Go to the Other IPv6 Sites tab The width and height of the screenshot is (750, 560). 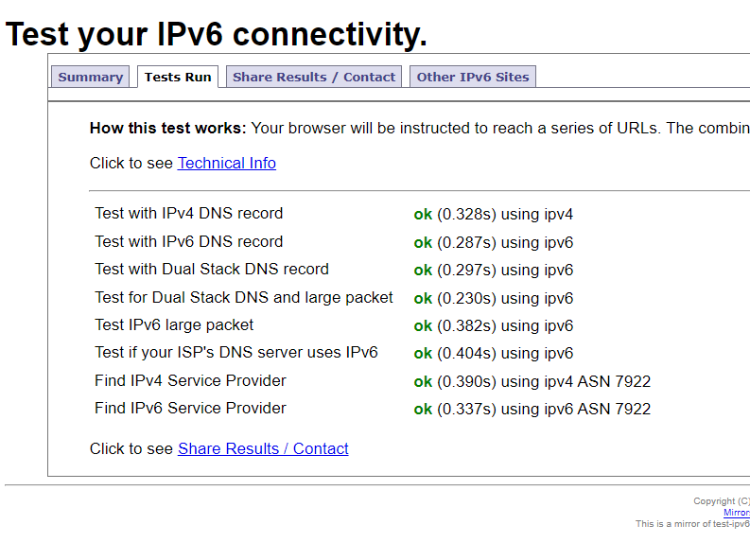(x=473, y=78)
